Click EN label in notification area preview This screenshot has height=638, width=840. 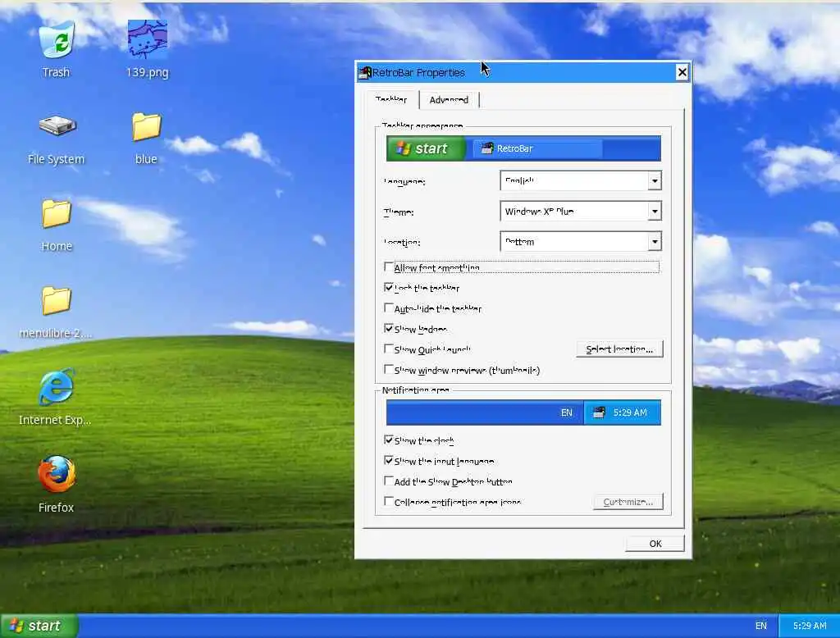pos(567,412)
